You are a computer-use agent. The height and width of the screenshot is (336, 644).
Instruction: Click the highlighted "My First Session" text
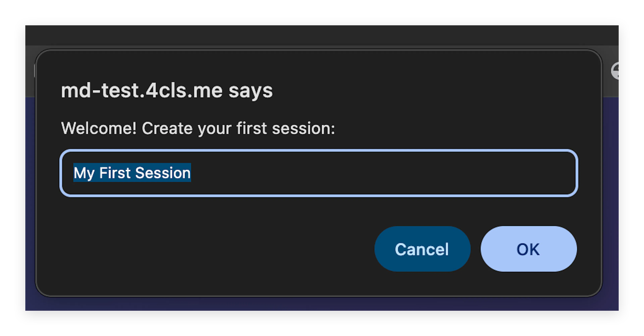point(132,173)
